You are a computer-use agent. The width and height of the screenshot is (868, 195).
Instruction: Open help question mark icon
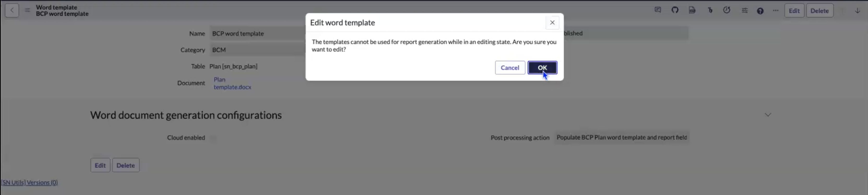(760, 11)
